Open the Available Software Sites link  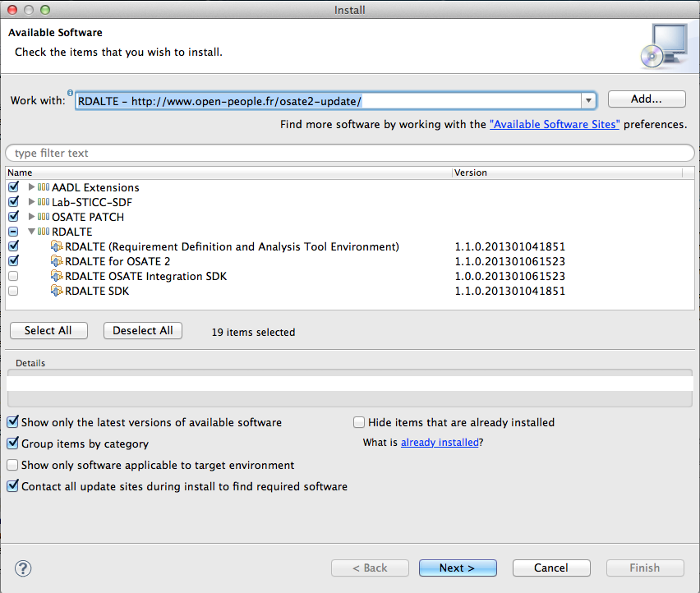point(555,125)
